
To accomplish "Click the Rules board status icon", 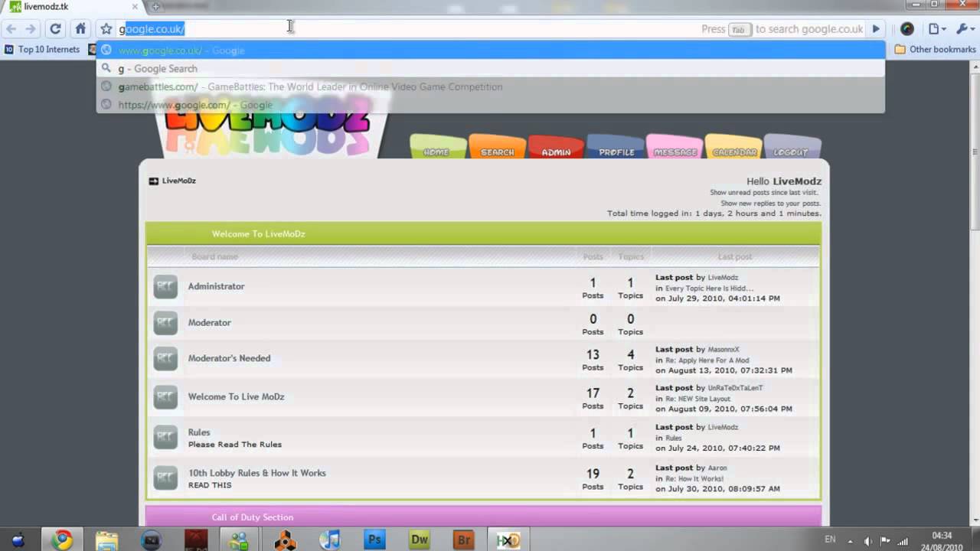I will 165,438.
